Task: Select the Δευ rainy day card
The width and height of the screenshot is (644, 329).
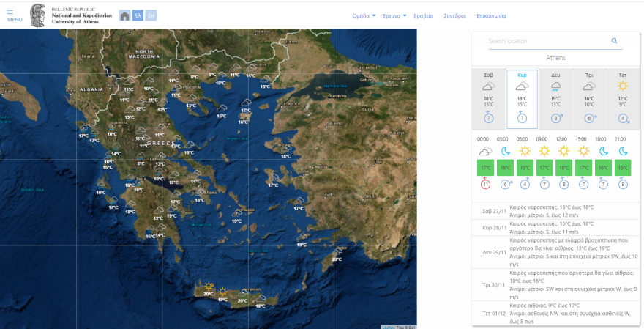Action: click(555, 98)
